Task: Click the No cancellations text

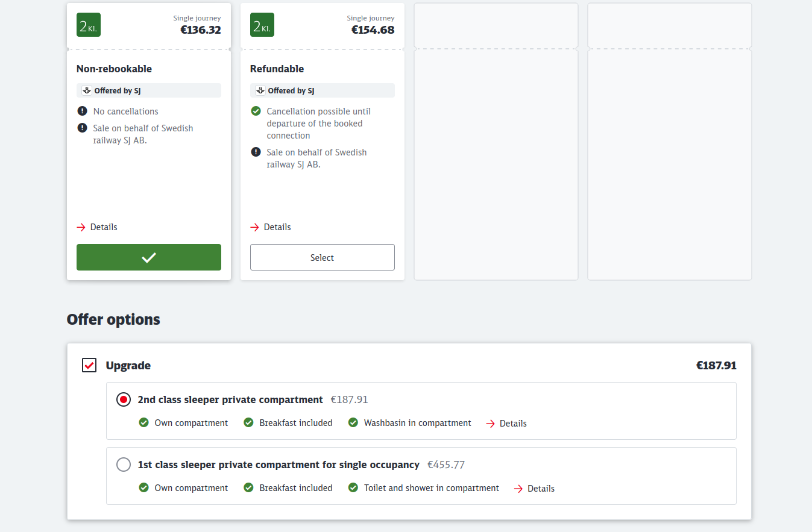Action: 125,111
